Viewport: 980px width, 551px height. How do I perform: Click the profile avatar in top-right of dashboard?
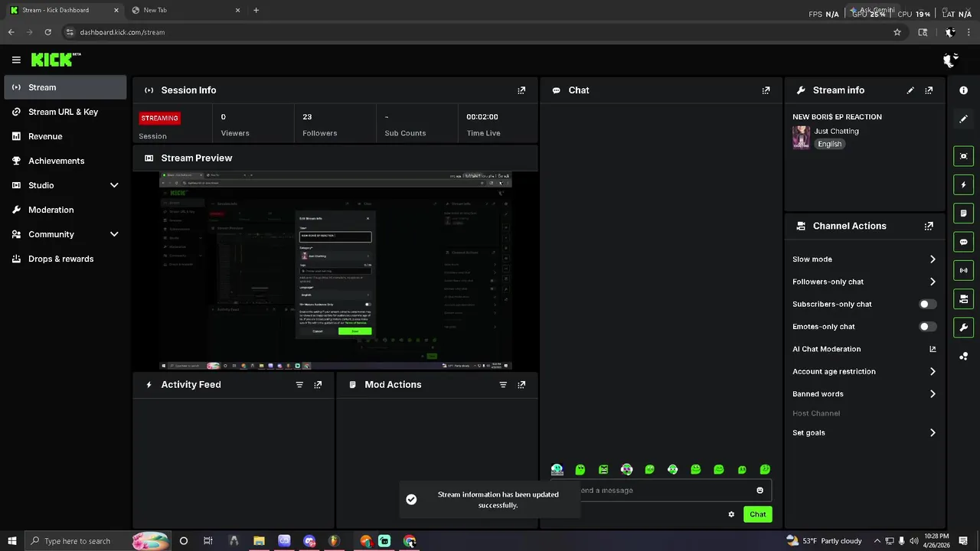click(x=950, y=60)
